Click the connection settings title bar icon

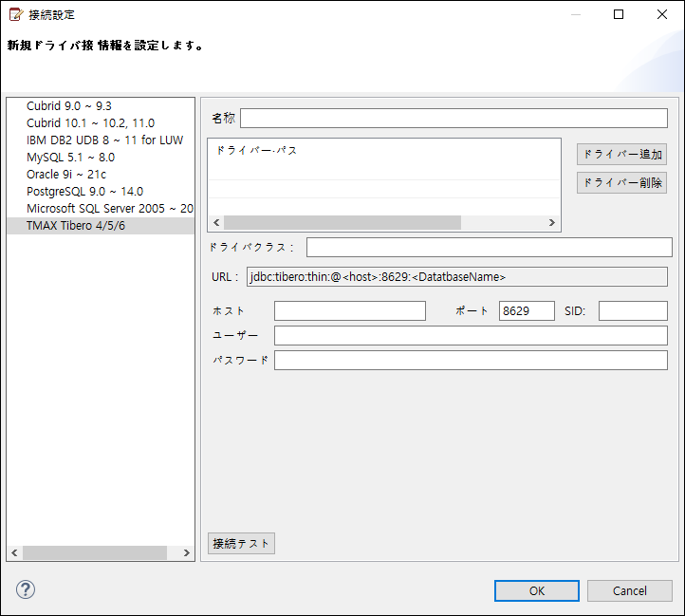(15, 14)
